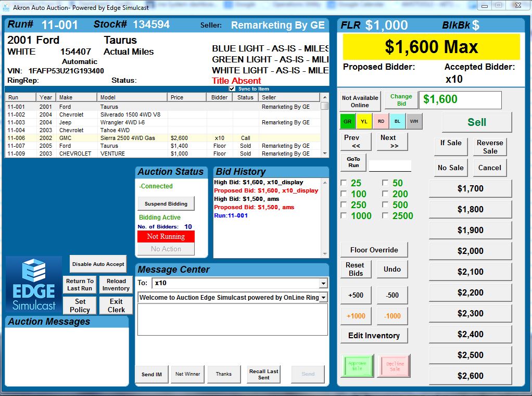The width and height of the screenshot is (532, 396).
Task: Toggle the Sync to Item checkbox
Action: [x=232, y=88]
